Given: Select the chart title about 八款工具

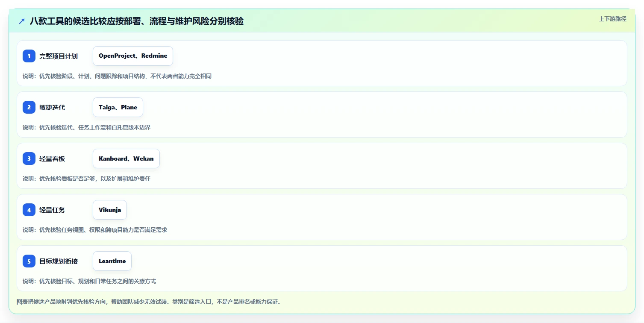Looking at the screenshot, I should [137, 21].
